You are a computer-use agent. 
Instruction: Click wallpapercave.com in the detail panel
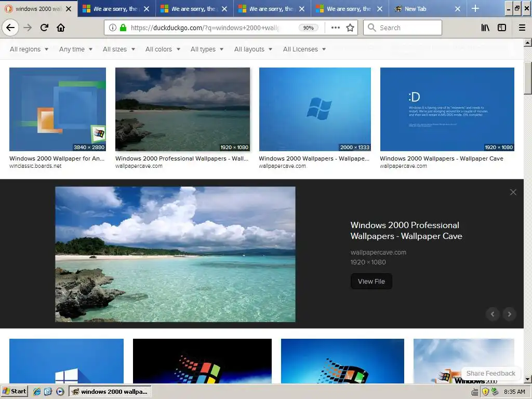(x=378, y=252)
